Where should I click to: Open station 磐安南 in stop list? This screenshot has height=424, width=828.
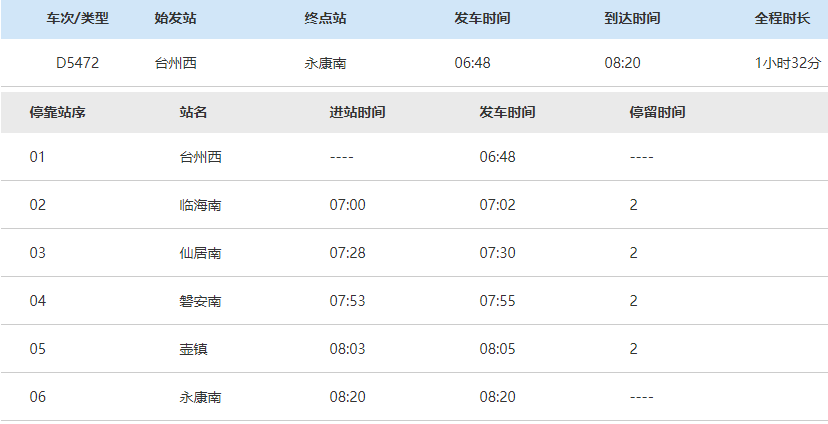click(200, 301)
